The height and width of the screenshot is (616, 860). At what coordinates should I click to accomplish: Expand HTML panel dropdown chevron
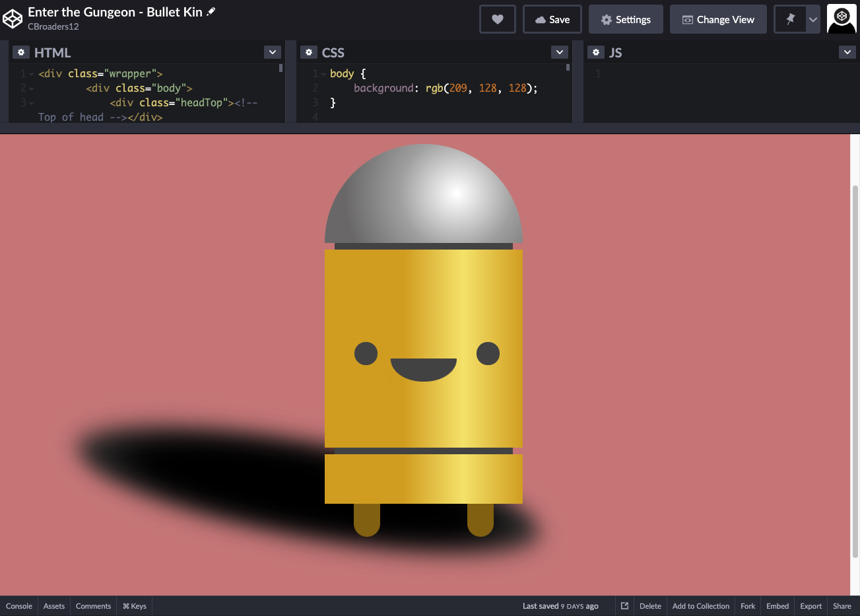(x=273, y=52)
